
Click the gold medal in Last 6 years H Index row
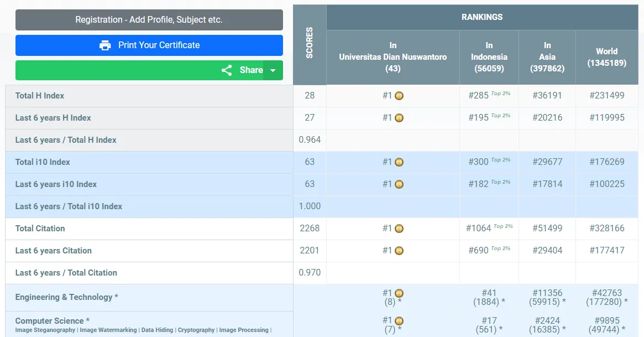coord(399,118)
